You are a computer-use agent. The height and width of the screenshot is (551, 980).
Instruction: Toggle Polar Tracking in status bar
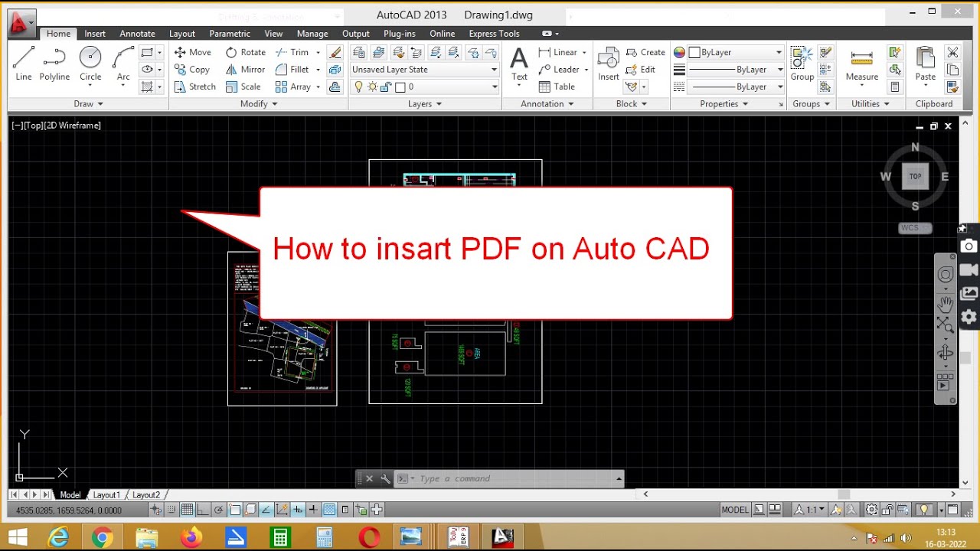coord(218,510)
